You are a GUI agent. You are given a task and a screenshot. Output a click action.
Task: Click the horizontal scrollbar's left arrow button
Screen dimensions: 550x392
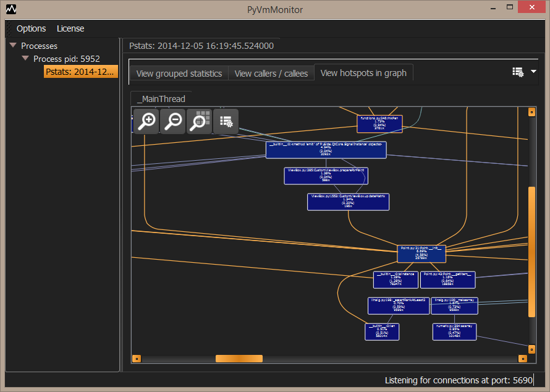click(137, 359)
